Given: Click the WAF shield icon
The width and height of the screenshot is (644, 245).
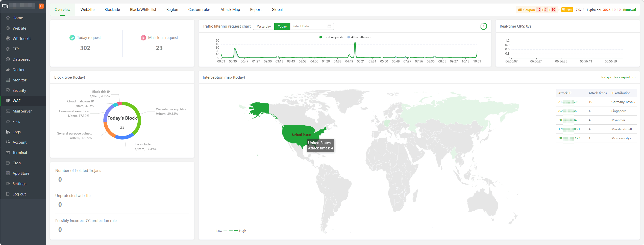Looking at the screenshot, I should 8,101.
